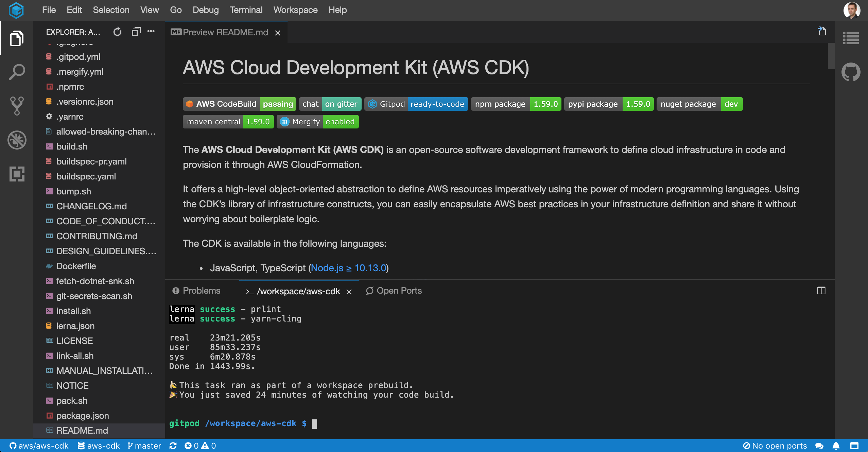Click the synchronize changes icon
Screen dimensions: 868x452
(173, 446)
